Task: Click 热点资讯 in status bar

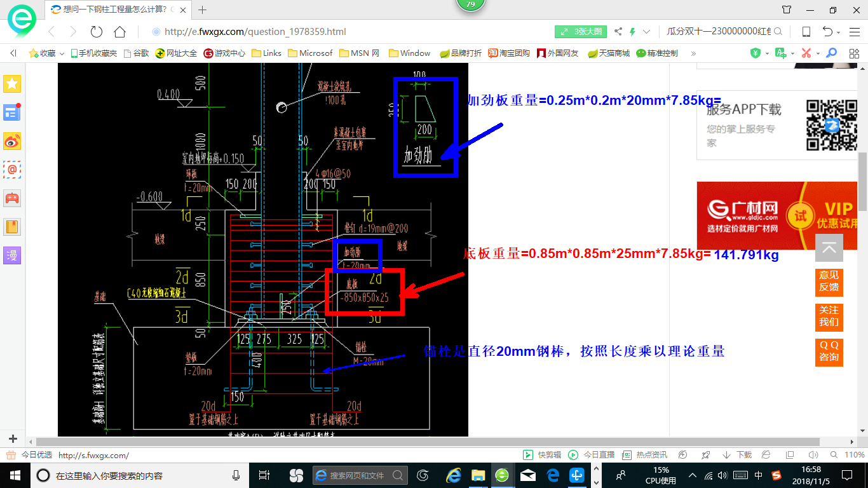Action: tap(645, 455)
